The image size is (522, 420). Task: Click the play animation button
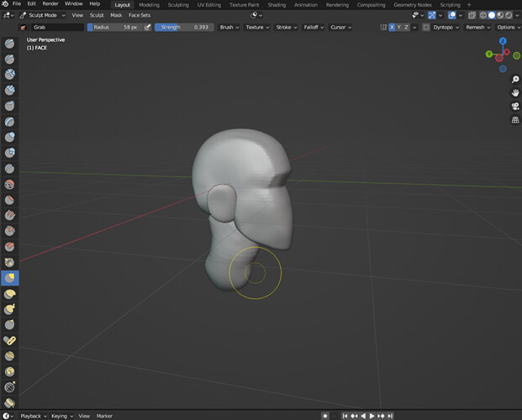(372, 416)
